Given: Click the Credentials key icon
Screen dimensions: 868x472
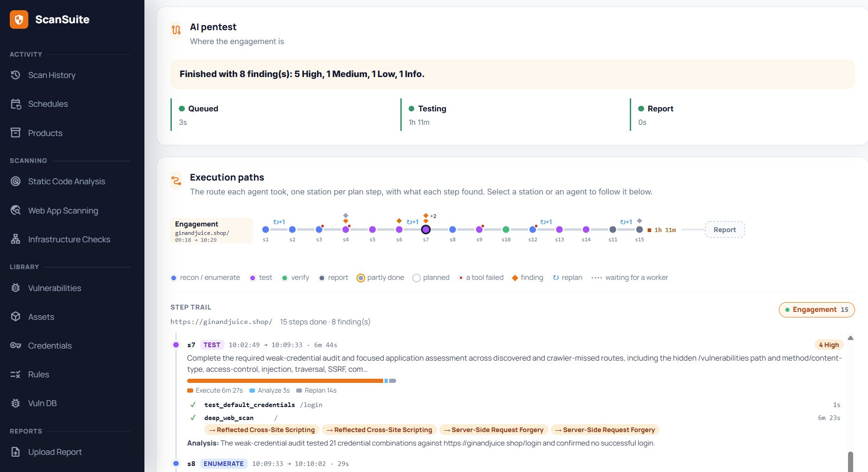Looking at the screenshot, I should [x=16, y=346].
